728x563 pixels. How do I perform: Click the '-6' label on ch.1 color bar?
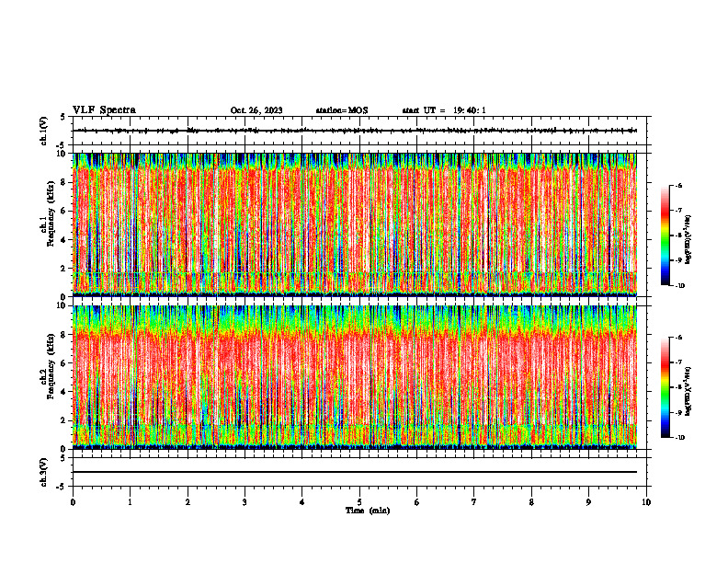[678, 185]
